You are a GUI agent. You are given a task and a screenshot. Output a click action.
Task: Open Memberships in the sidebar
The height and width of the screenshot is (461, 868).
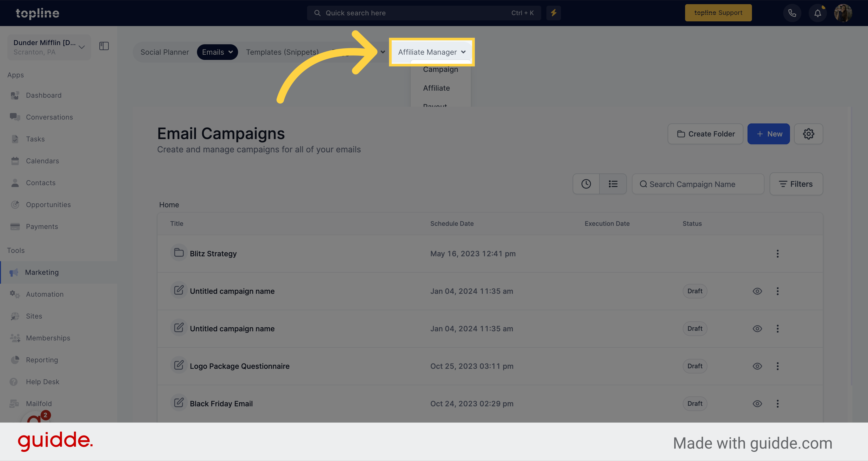coord(48,338)
